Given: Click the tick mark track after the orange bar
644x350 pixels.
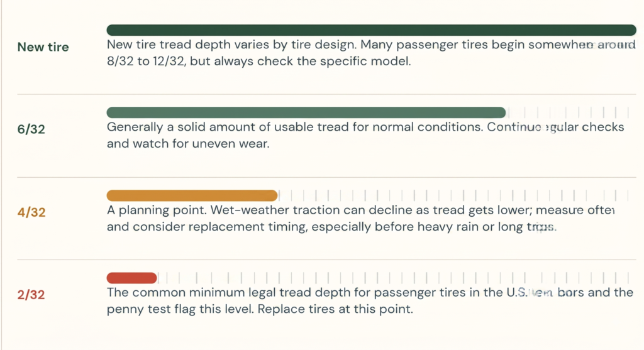Looking at the screenshot, I should coord(454,195).
